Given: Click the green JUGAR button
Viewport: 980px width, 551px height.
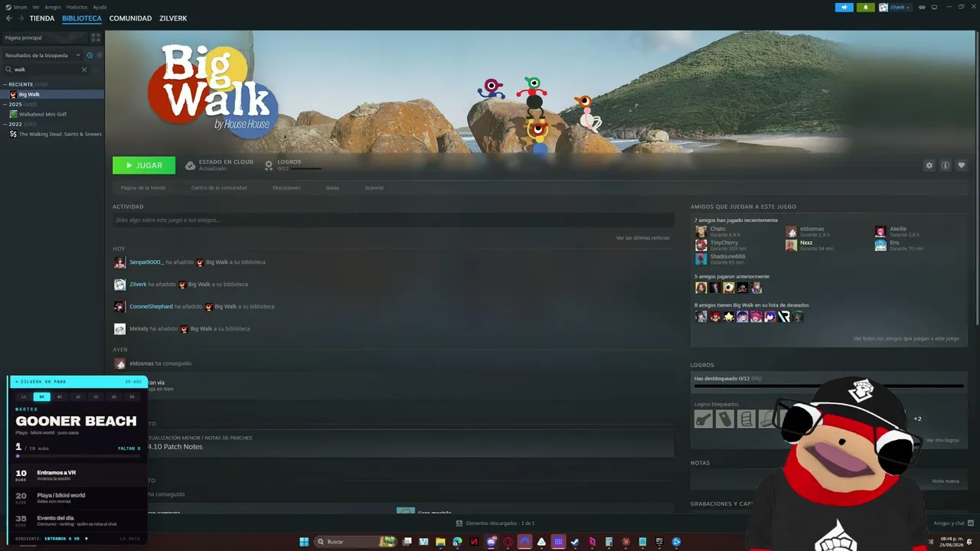Looking at the screenshot, I should [x=144, y=165].
